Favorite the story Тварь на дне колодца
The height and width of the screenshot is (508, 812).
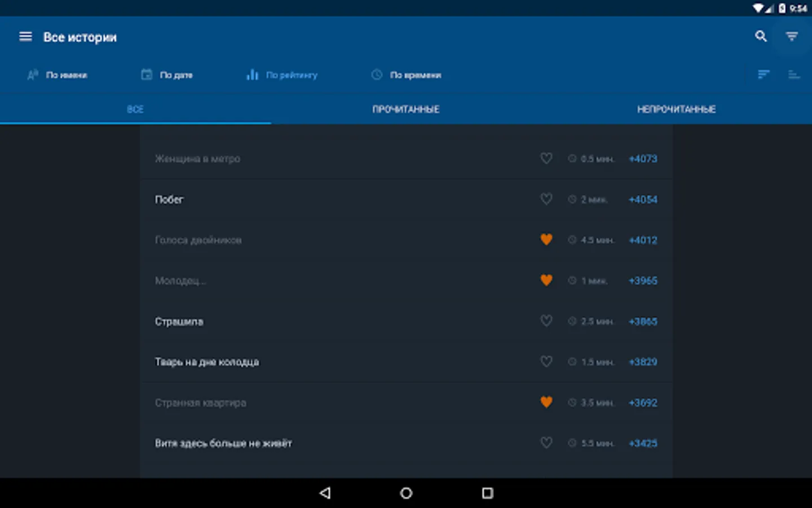546,362
